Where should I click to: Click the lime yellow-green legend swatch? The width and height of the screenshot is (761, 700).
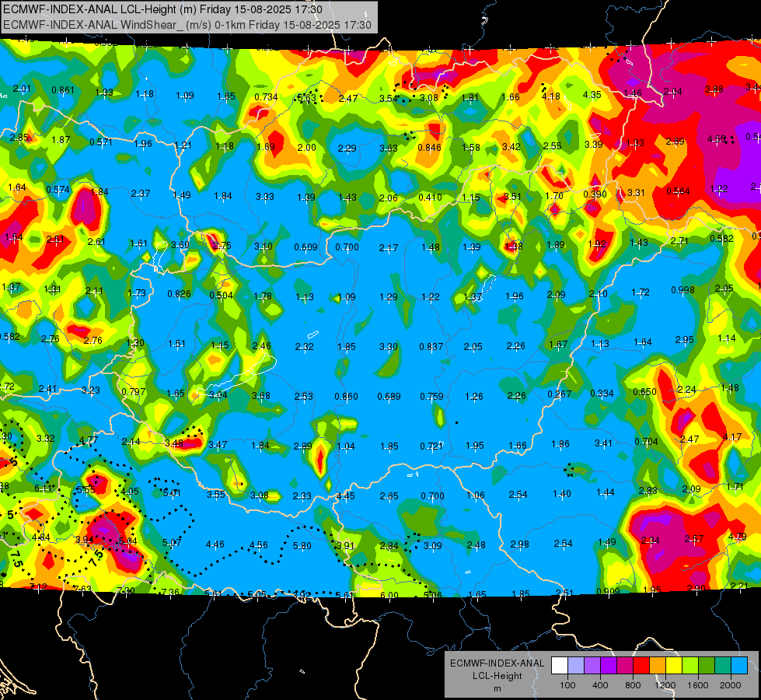pos(690,666)
